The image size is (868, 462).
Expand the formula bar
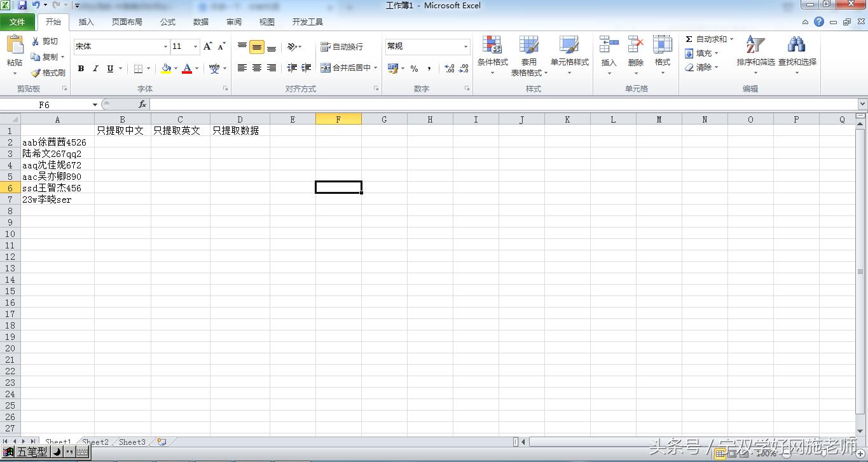(x=862, y=104)
